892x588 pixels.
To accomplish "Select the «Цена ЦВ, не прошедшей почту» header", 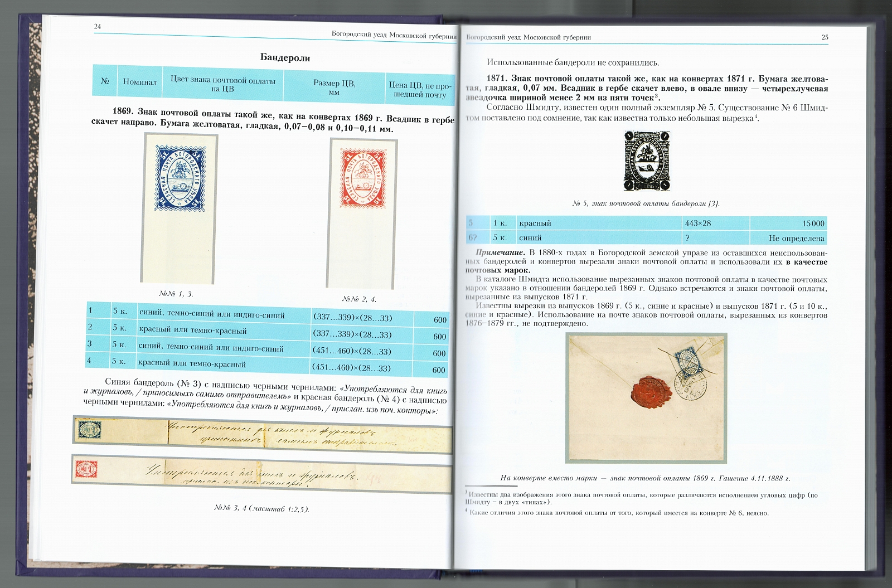I will click(420, 90).
